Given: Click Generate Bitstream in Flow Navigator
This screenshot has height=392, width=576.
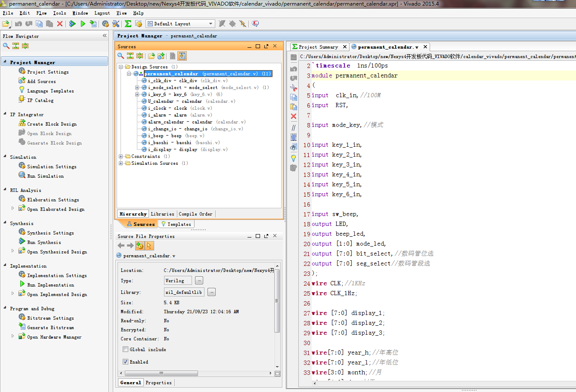Looking at the screenshot, I should (x=50, y=327).
